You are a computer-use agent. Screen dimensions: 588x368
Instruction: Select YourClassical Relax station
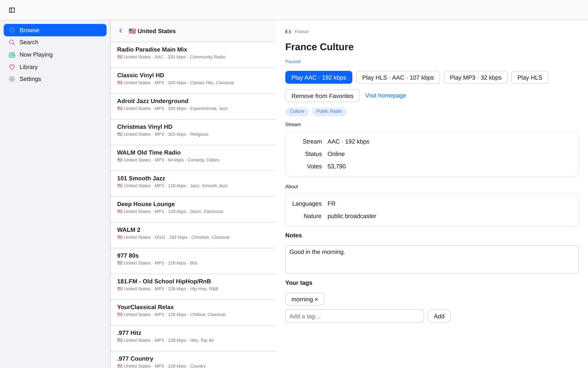(x=193, y=313)
